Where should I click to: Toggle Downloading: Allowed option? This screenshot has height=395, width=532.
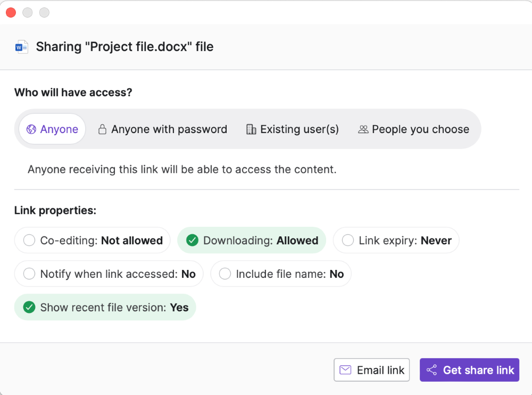click(252, 240)
